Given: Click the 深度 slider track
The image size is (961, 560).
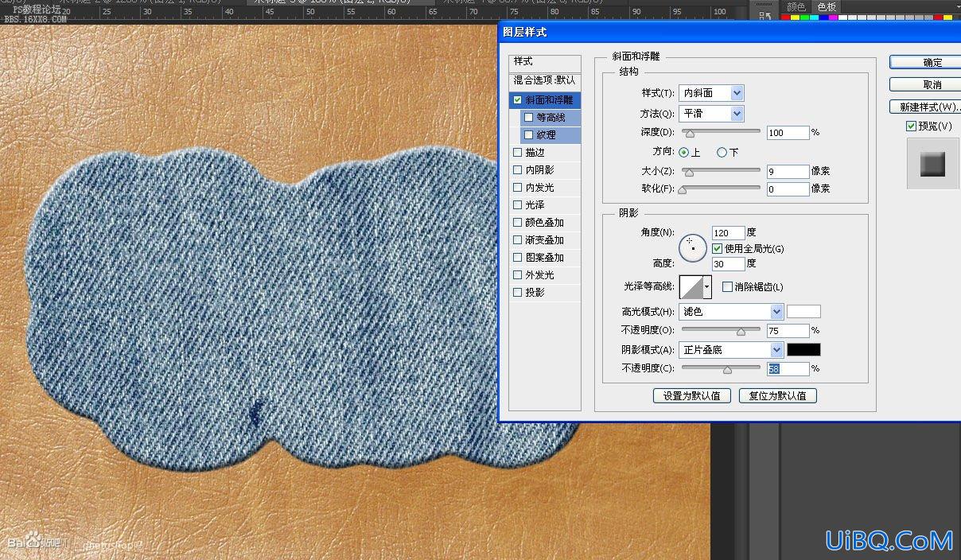Looking at the screenshot, I should pos(721,133).
